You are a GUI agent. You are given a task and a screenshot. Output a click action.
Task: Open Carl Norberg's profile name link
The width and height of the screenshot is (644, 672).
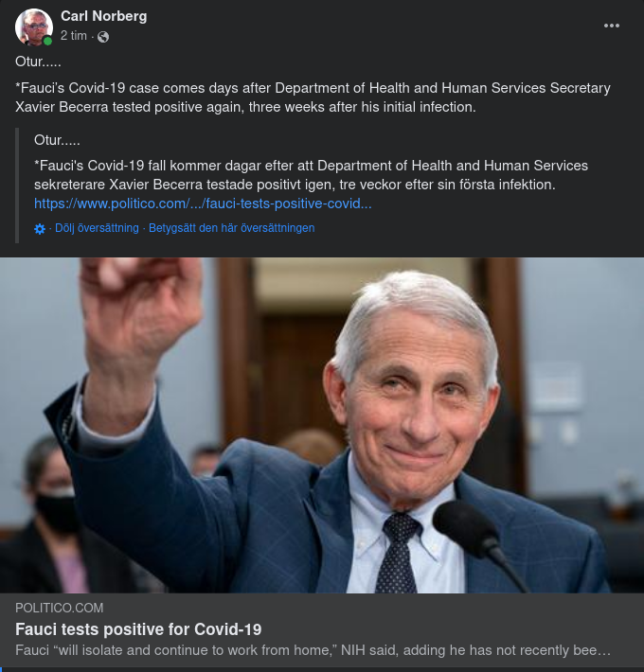103,16
